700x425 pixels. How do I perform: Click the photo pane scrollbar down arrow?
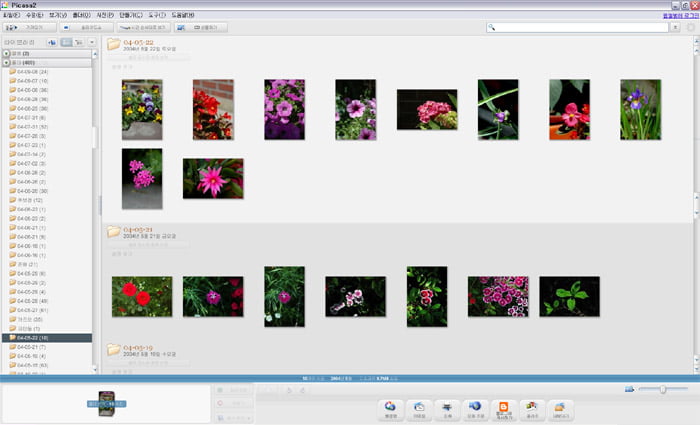coord(696,370)
